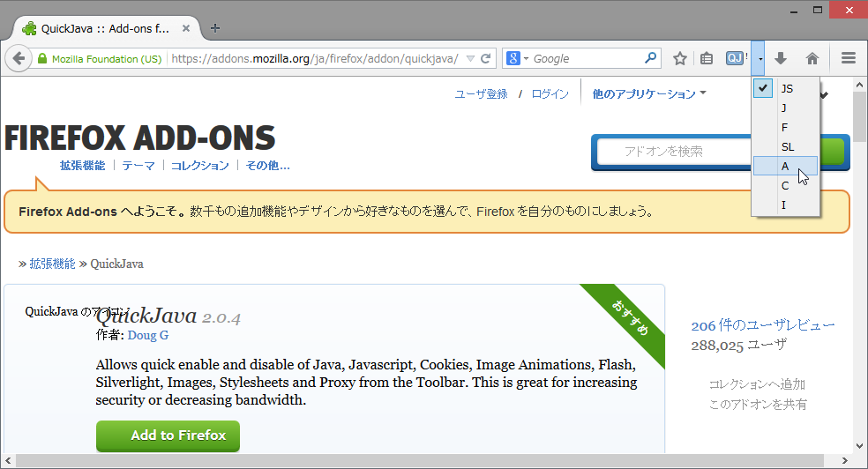Click コレクションへ追加
The image size is (868, 469).
(757, 383)
